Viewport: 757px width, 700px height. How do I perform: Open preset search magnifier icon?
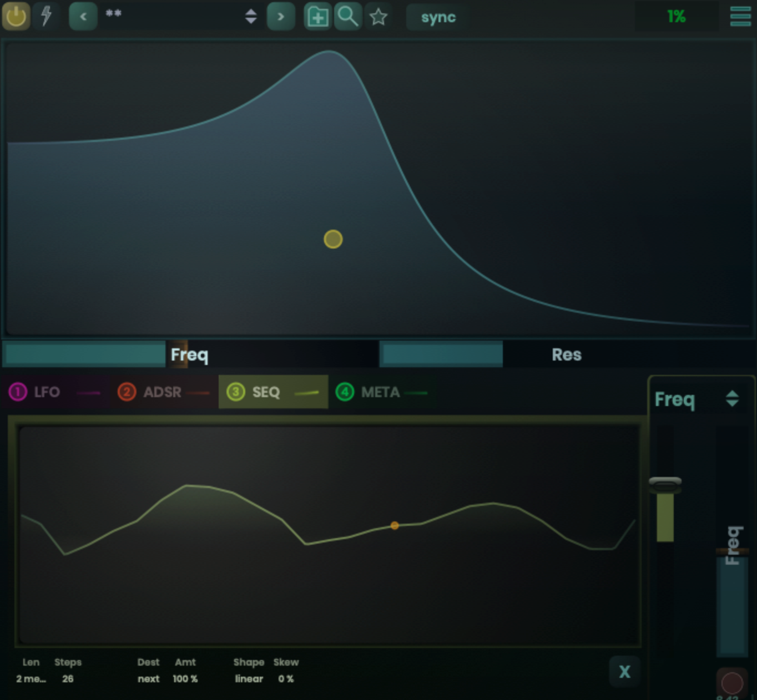click(348, 17)
